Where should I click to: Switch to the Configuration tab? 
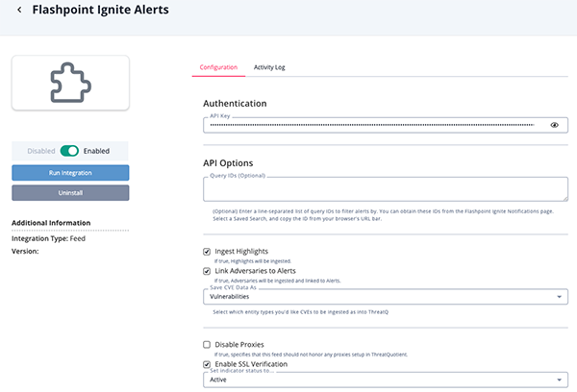click(218, 67)
